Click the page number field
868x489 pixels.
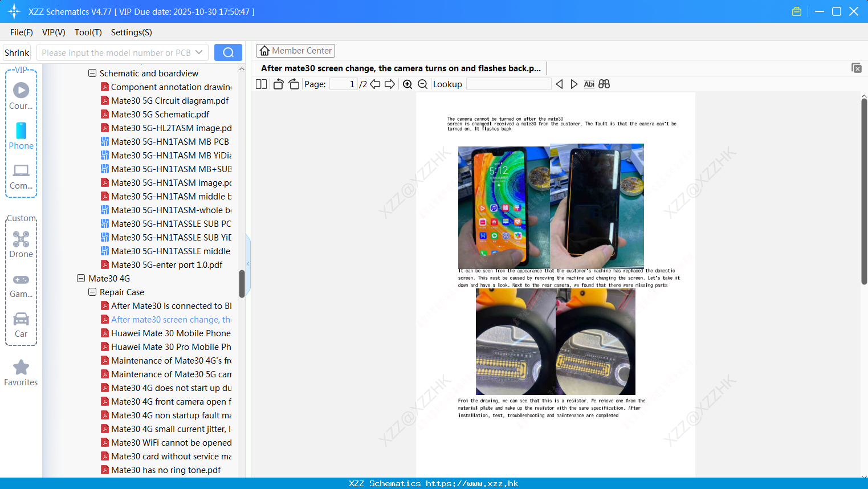click(x=344, y=84)
